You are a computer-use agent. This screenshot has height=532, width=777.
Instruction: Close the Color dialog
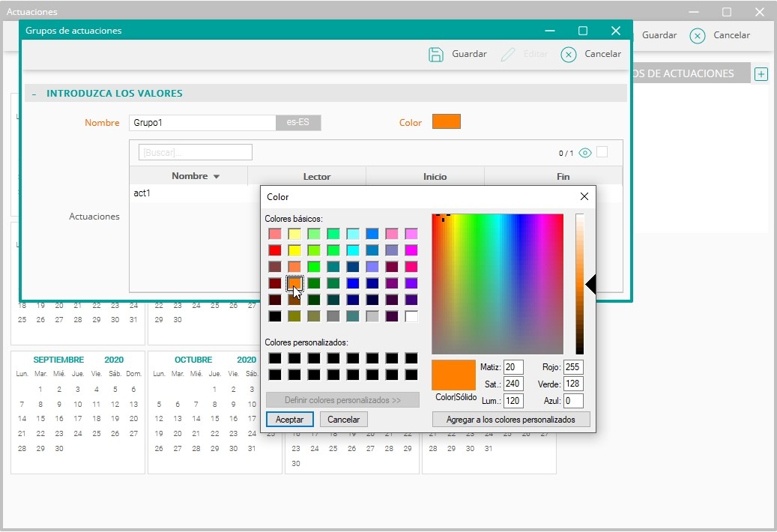pyautogui.click(x=584, y=196)
